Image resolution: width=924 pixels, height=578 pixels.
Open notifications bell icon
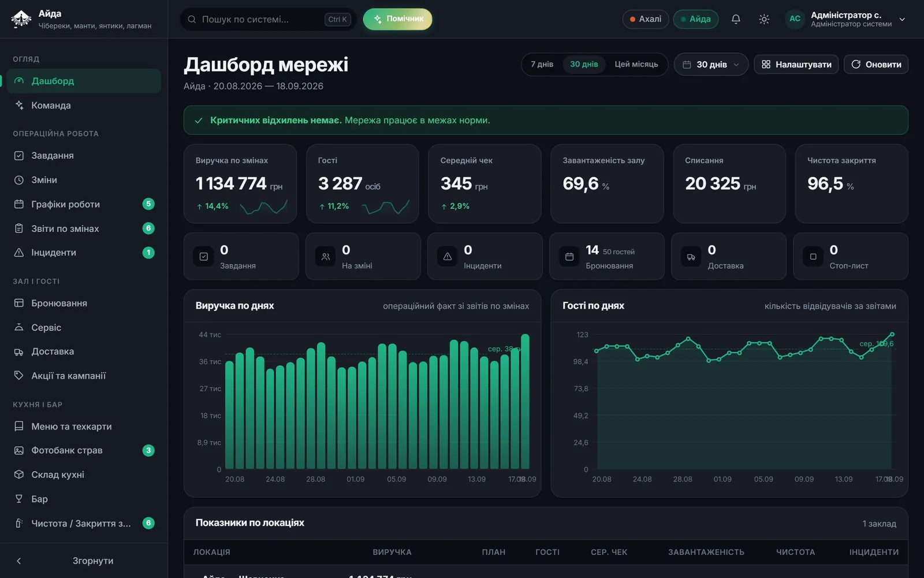click(x=736, y=19)
